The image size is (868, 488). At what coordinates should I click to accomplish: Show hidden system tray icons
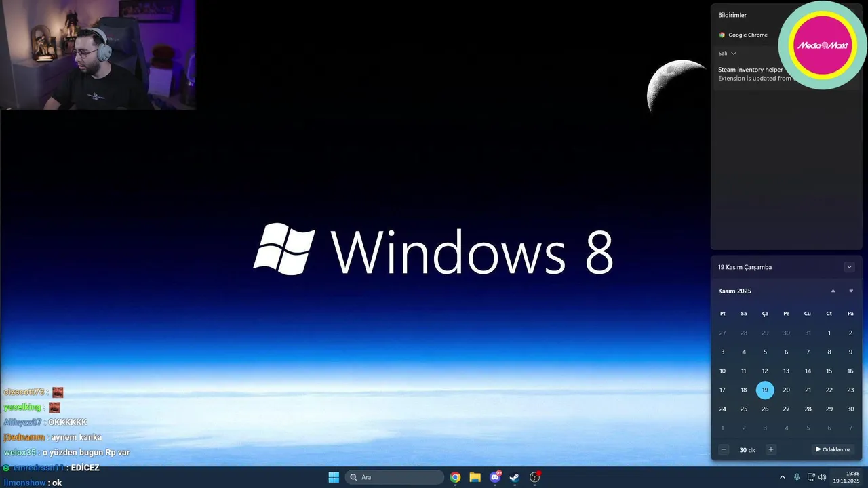[782, 477]
